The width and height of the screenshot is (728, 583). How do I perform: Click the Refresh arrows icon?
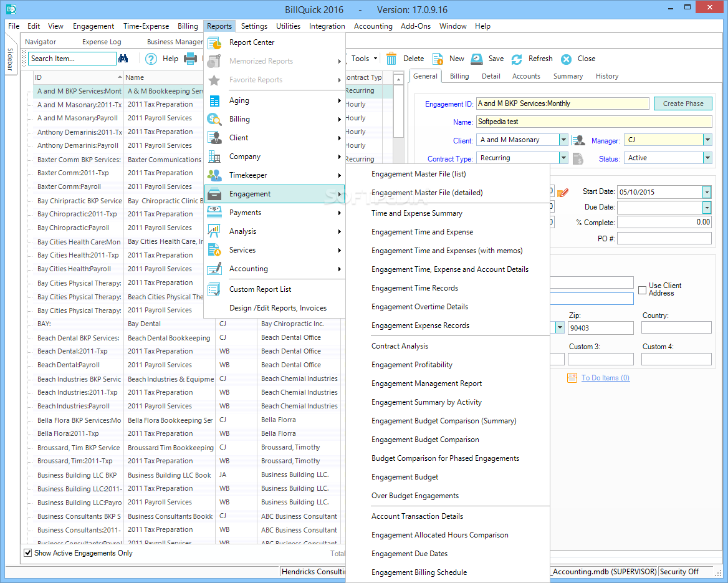(517, 59)
